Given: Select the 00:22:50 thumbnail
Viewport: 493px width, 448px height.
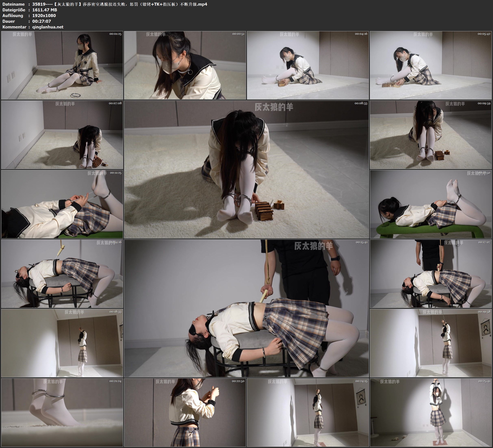Looking at the screenshot, I should [185, 412].
